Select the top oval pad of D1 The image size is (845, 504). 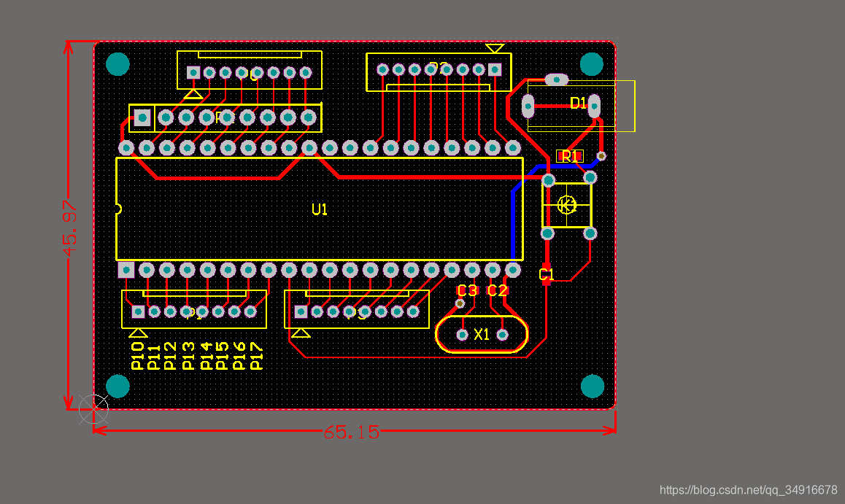557,80
